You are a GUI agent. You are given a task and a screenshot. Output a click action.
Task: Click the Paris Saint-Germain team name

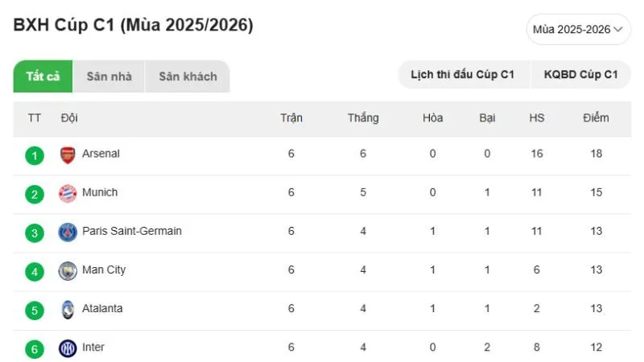131,231
